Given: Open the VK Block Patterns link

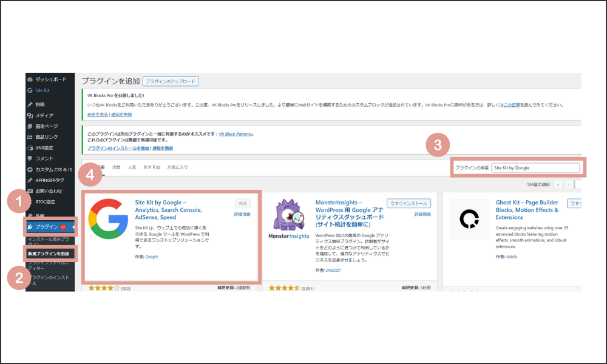Looking at the screenshot, I should pyautogui.click(x=236, y=134).
